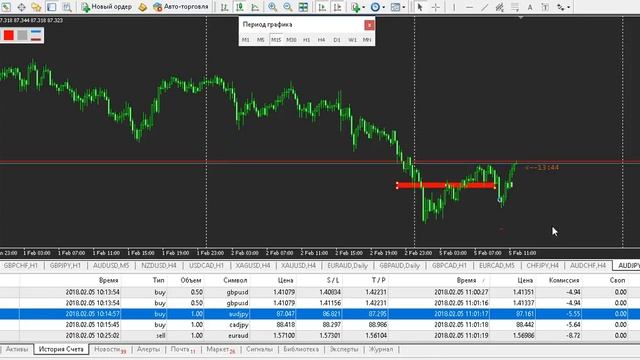Open the Активы terminal tab
The image size is (640, 360).
[x=17, y=349]
